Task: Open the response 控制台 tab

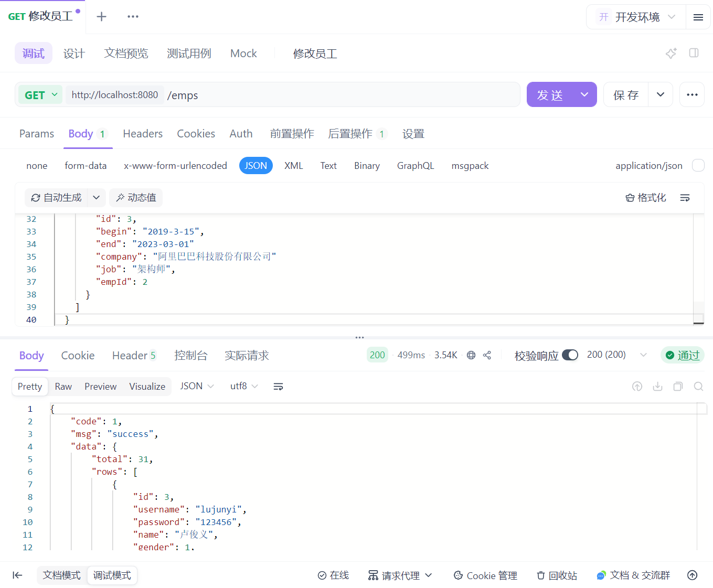Action: pyautogui.click(x=191, y=356)
